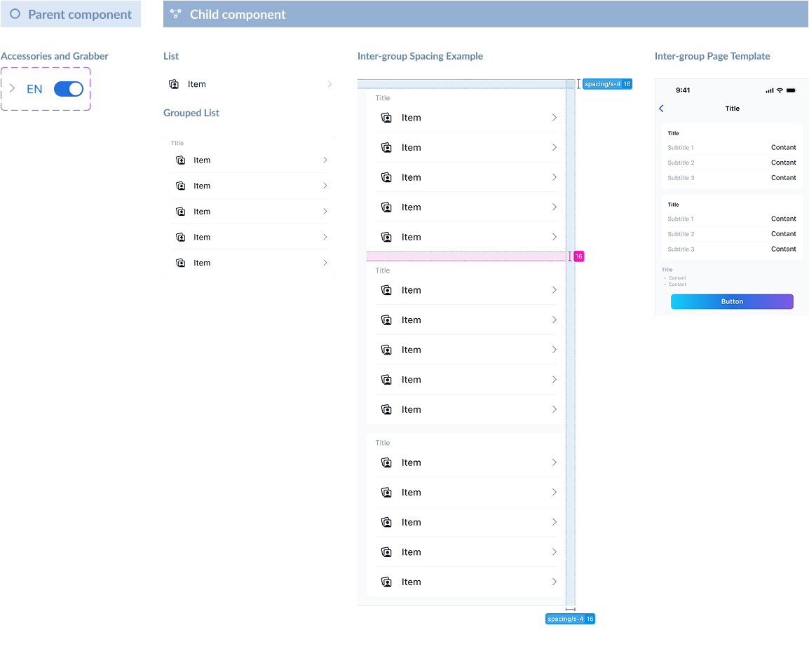The width and height of the screenshot is (809, 672).
Task: Click the last item's chevron in the Grouped List card
Action: click(x=325, y=263)
